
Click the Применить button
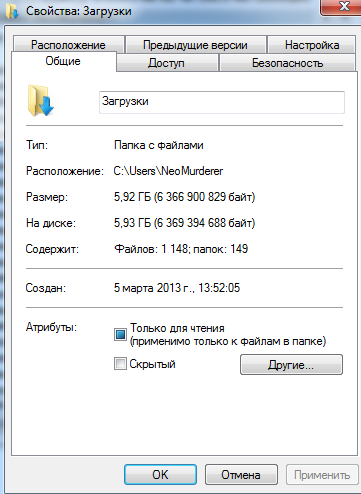[x=322, y=475]
